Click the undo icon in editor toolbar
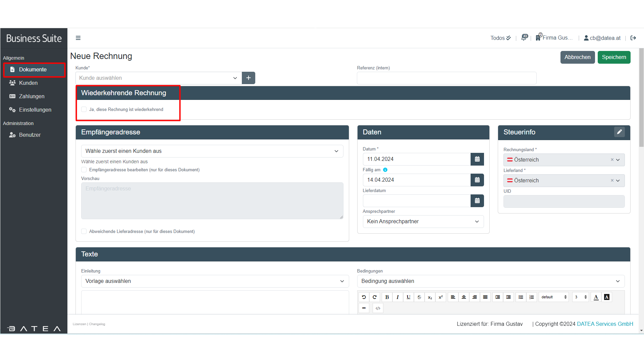The width and height of the screenshot is (644, 362). click(x=364, y=297)
